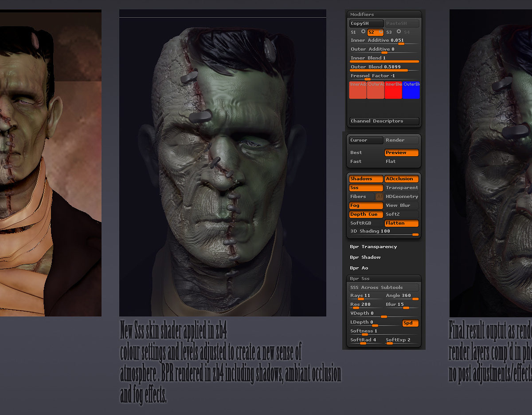Image resolution: width=532 pixels, height=415 pixels.
Task: Open the red InnerBlend color swatch
Action: click(x=393, y=90)
